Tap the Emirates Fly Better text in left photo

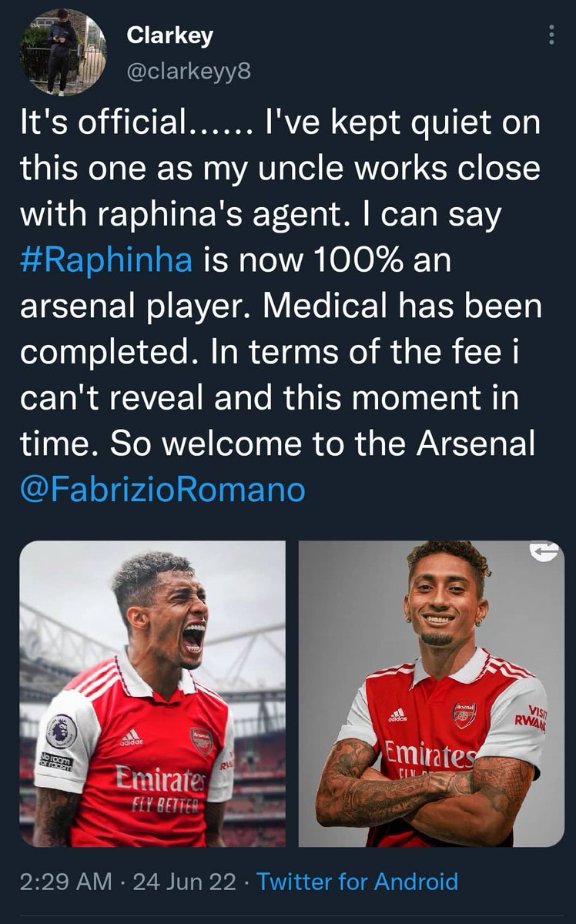click(x=159, y=789)
